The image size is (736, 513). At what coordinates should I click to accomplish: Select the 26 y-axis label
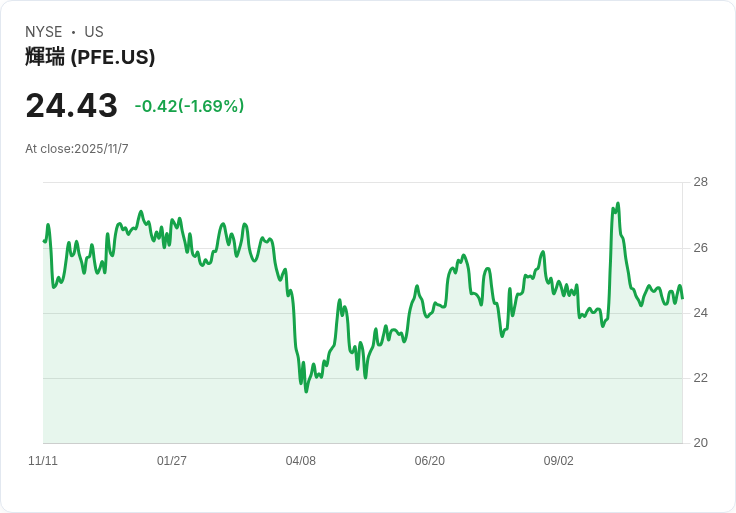(x=700, y=248)
